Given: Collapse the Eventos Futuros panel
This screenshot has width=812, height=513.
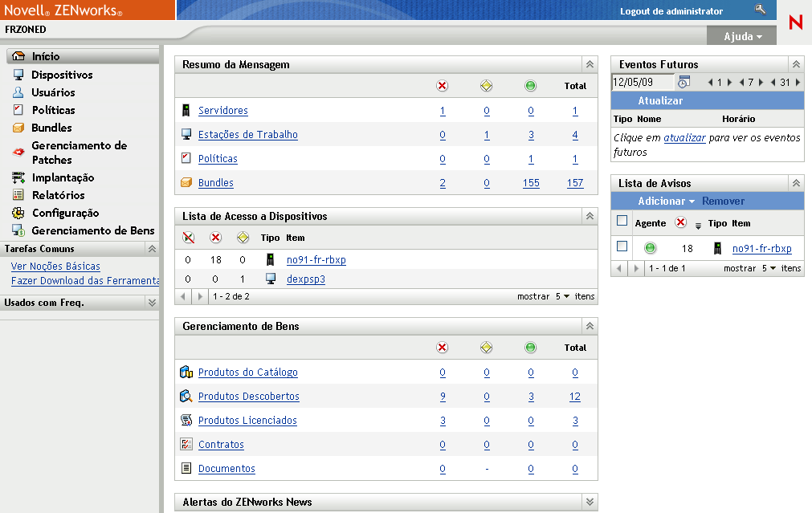Looking at the screenshot, I should pos(796,64).
